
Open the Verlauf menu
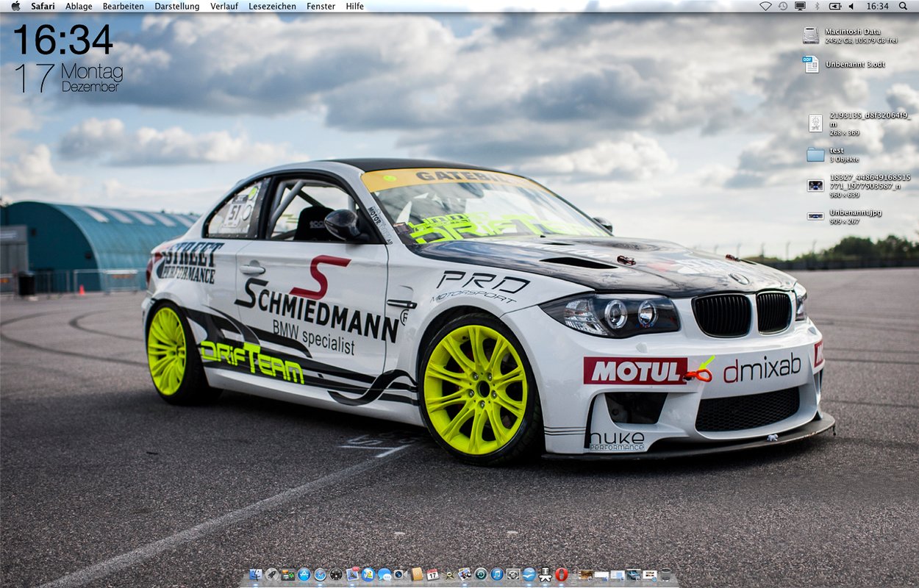pyautogui.click(x=224, y=6)
